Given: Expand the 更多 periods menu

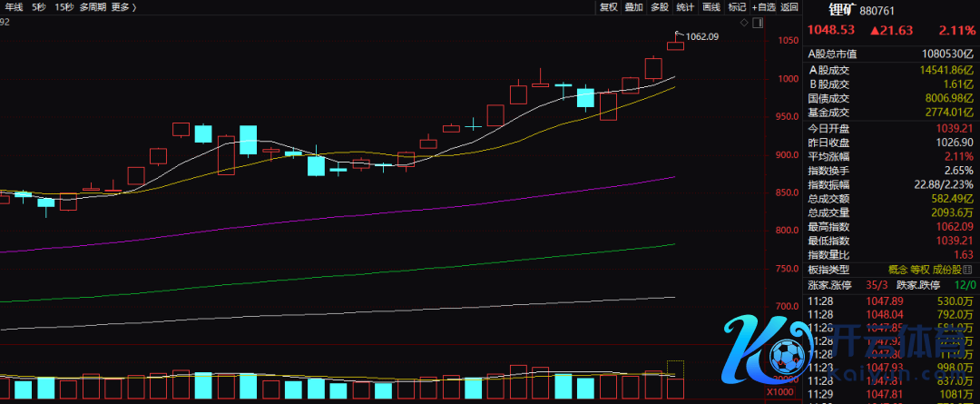Looking at the screenshot, I should 124,7.
